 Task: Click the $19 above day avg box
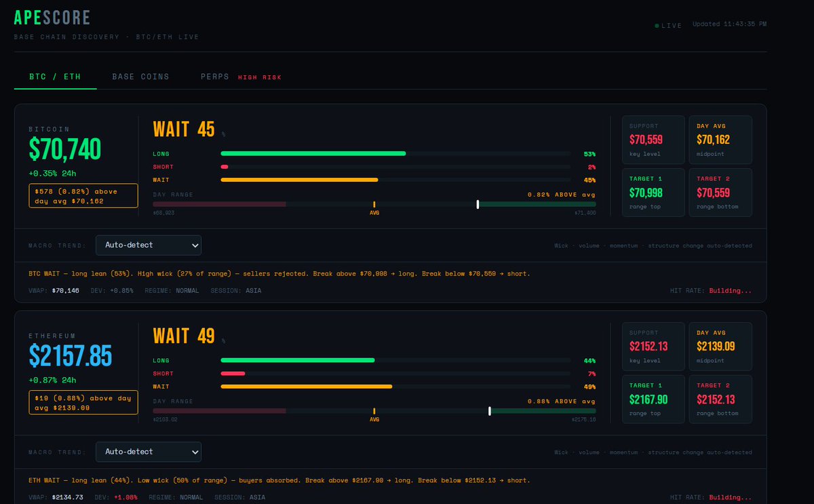83,402
